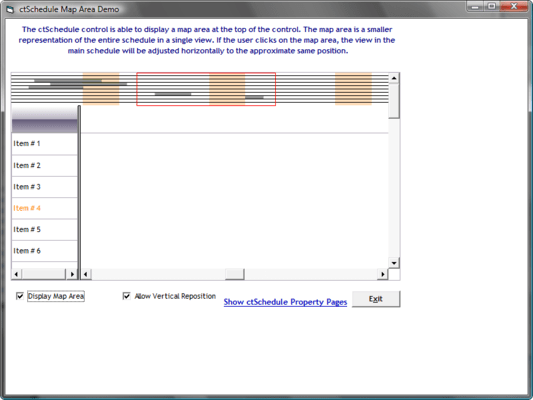This screenshot has height=400, width=533.
Task: Click vertical scrollbar down arrow
Action: click(x=394, y=263)
